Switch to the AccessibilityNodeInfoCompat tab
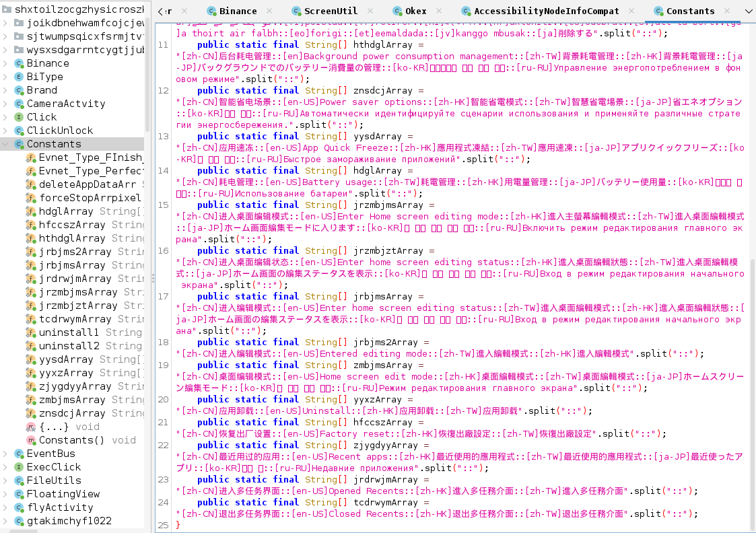 pos(546,11)
